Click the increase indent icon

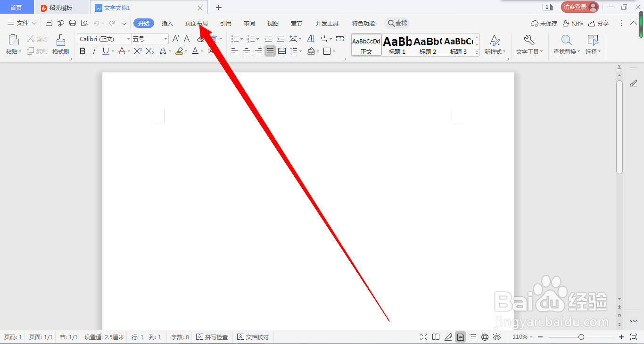[281, 39]
